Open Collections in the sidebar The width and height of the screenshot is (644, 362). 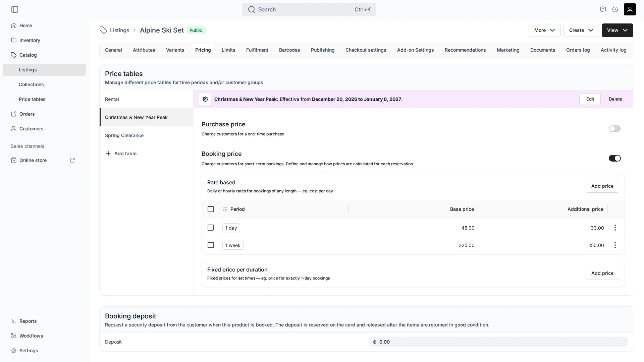click(44, 84)
